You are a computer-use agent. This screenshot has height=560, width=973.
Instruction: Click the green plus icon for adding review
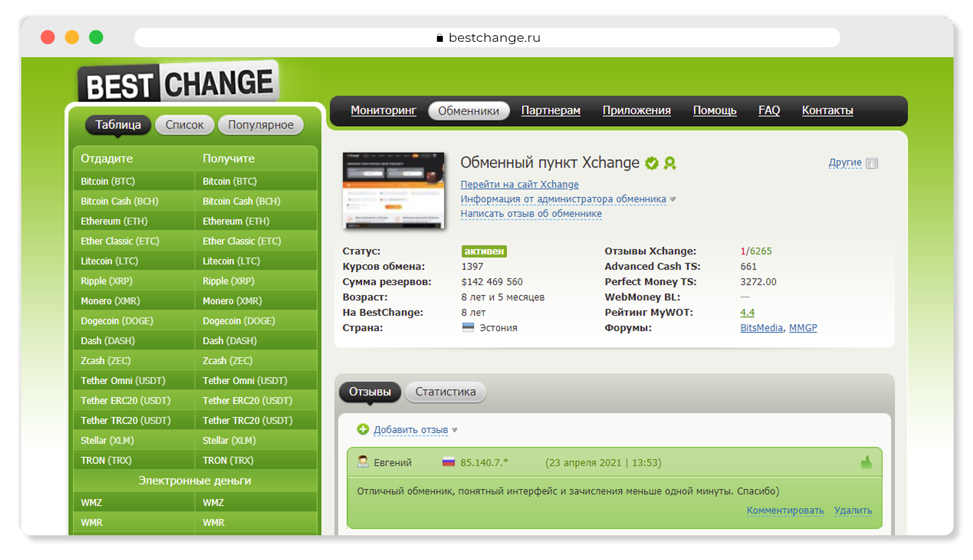pos(363,429)
